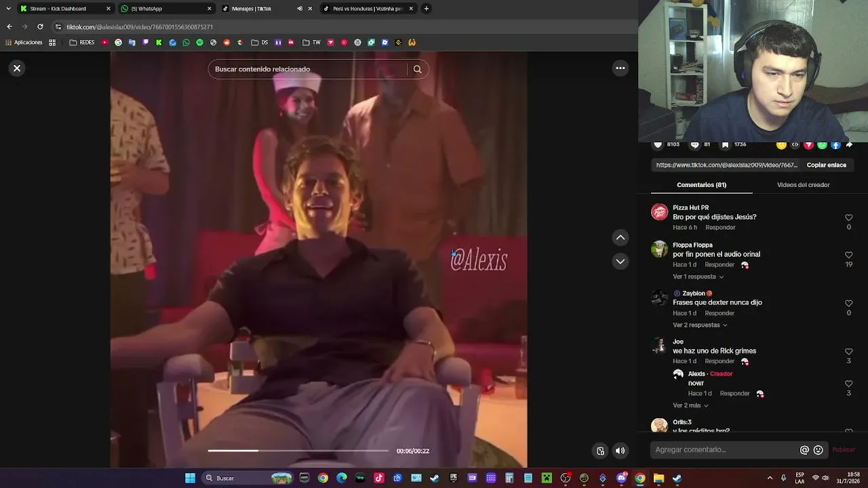The height and width of the screenshot is (488, 868).
Task: Open the DS bookmarks folder
Action: 260,43
